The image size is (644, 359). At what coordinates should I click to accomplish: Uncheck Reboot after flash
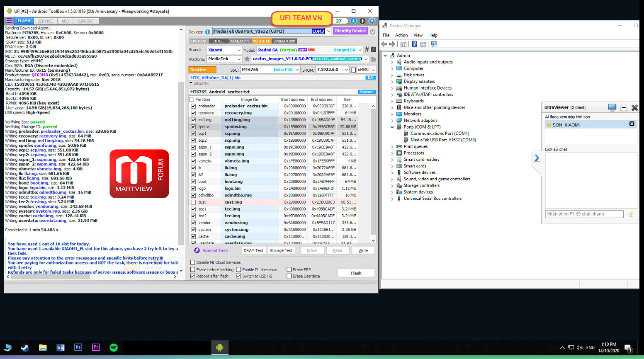(x=193, y=276)
